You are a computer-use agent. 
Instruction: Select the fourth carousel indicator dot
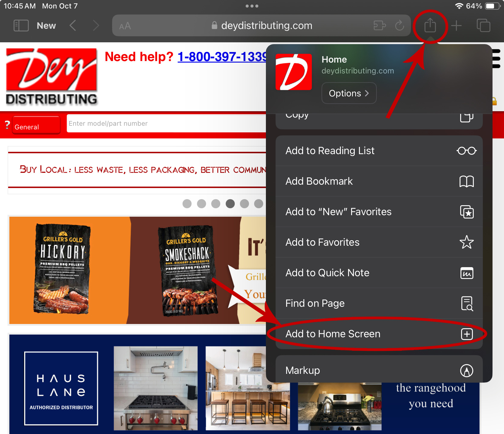[x=230, y=204]
